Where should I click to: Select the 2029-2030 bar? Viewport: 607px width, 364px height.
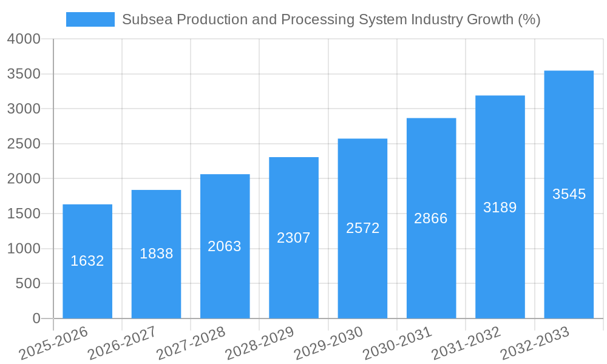[x=363, y=229]
